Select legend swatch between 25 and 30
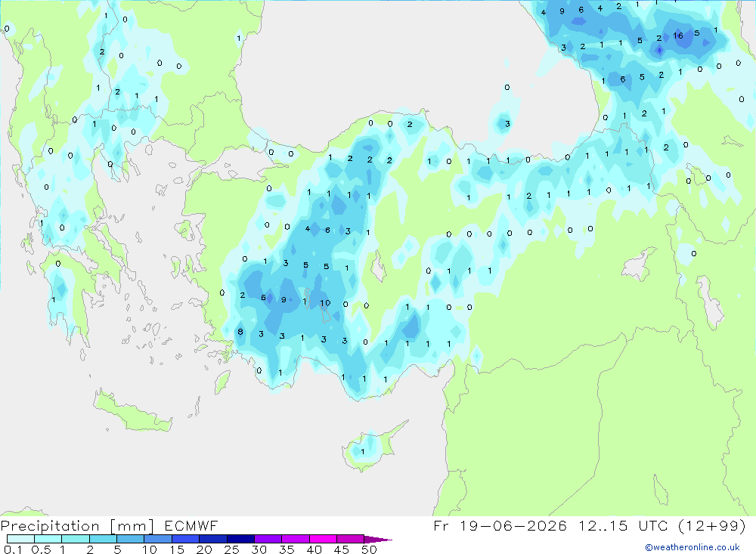The height and width of the screenshot is (554, 756). [x=240, y=539]
